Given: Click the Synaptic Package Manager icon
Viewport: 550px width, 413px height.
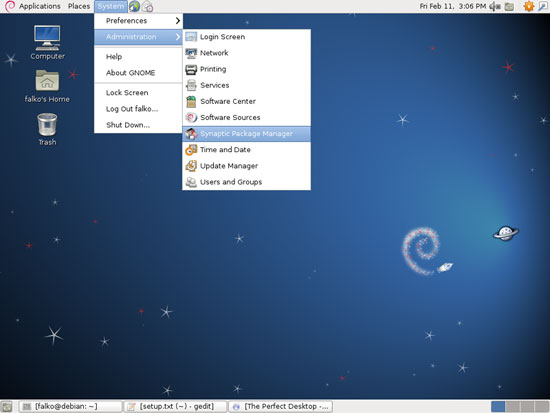Looking at the screenshot, I should coord(191,134).
